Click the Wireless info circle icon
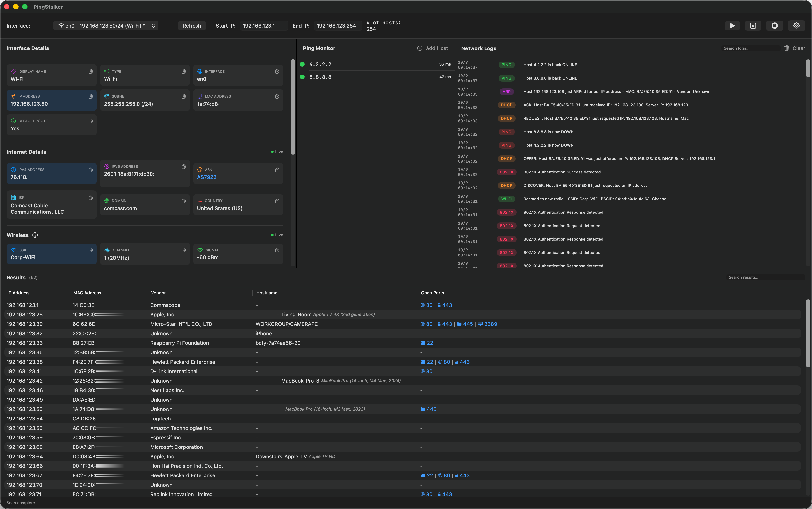Screen dimensions: 812x509 point(35,235)
